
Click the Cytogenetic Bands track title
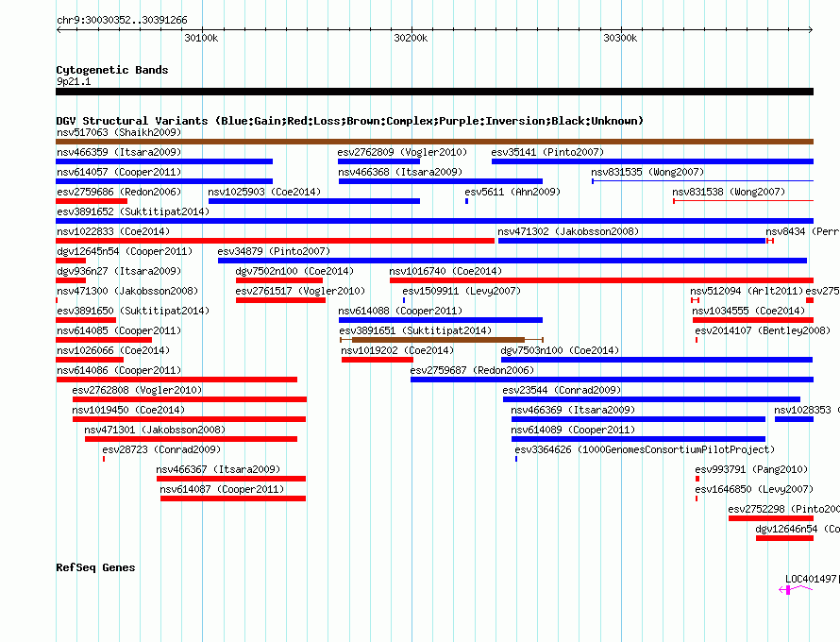112,70
